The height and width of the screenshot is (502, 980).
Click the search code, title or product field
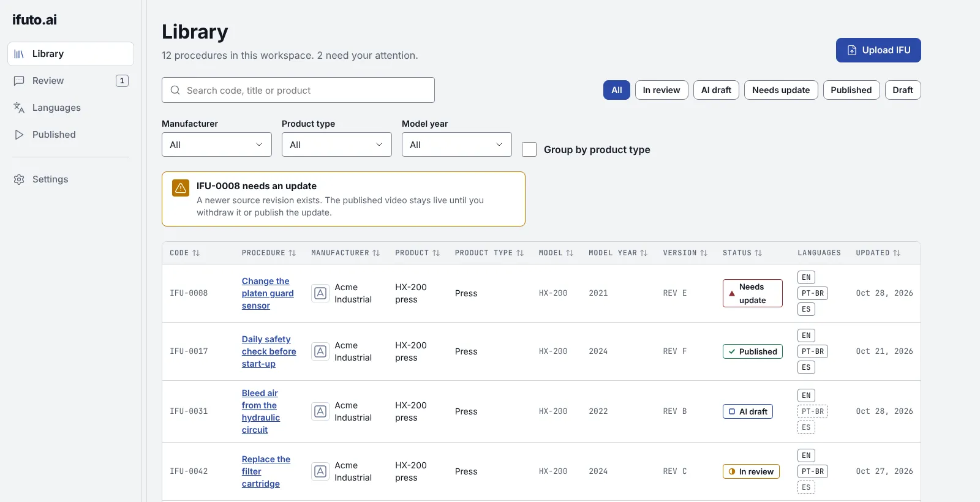point(298,90)
